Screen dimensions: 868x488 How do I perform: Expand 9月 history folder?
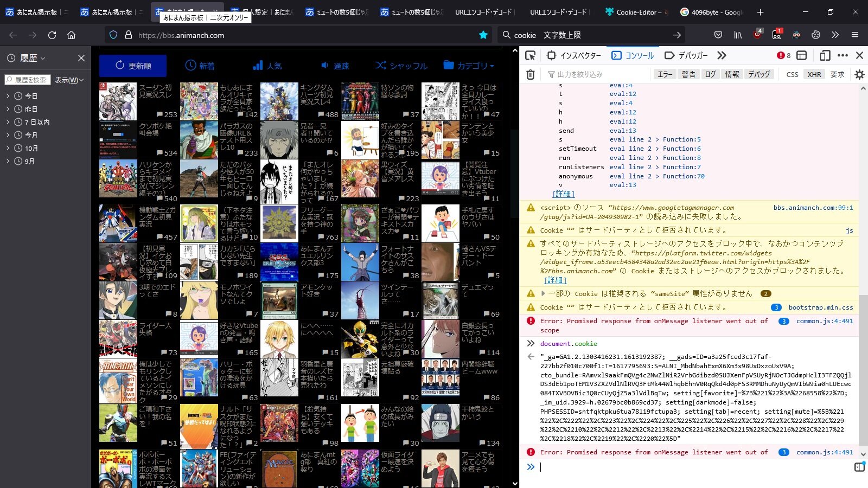[8, 161]
